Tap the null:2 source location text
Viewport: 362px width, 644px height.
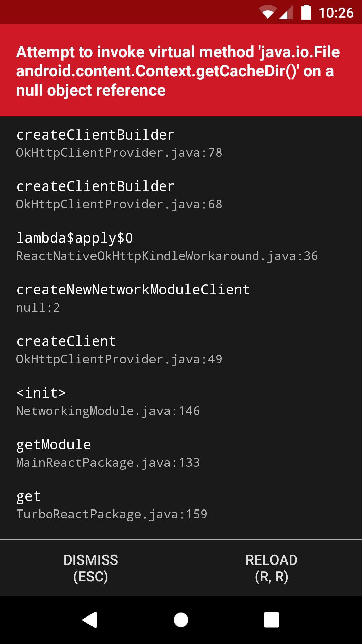tap(38, 308)
